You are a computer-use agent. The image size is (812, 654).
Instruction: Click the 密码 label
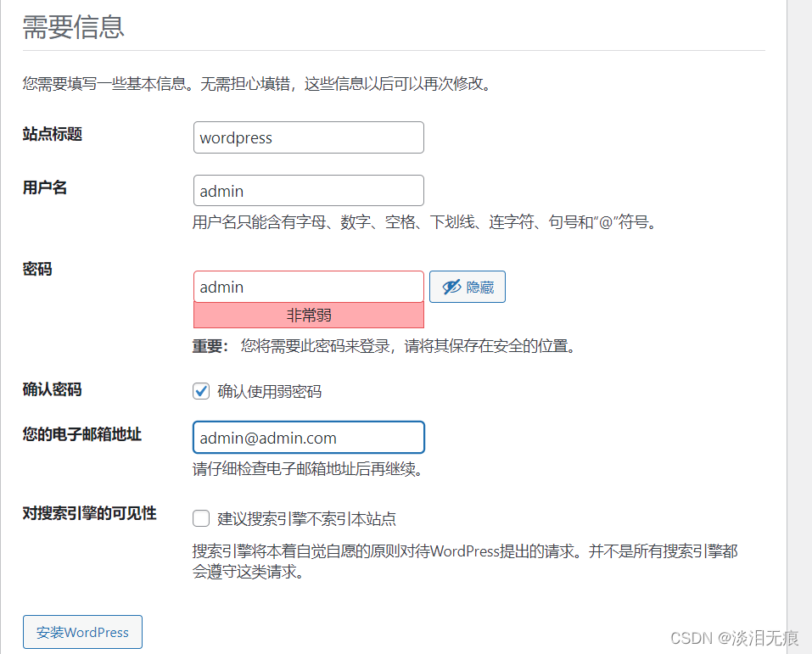(x=37, y=269)
